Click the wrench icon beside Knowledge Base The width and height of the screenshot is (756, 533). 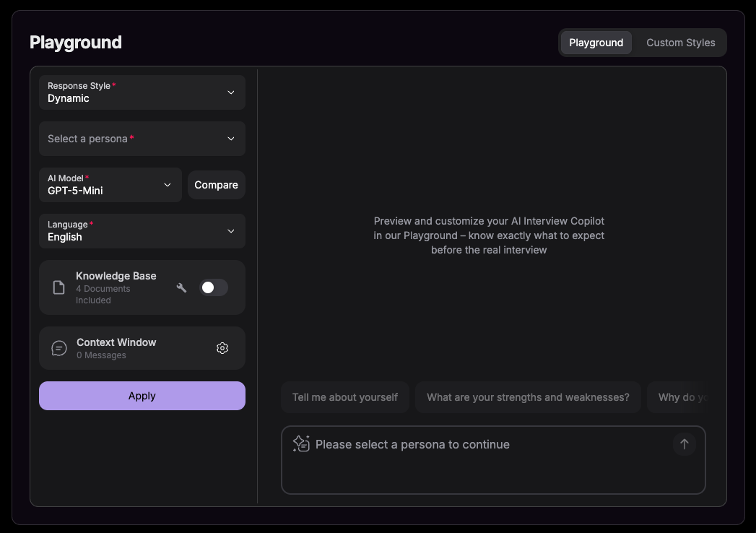(181, 287)
